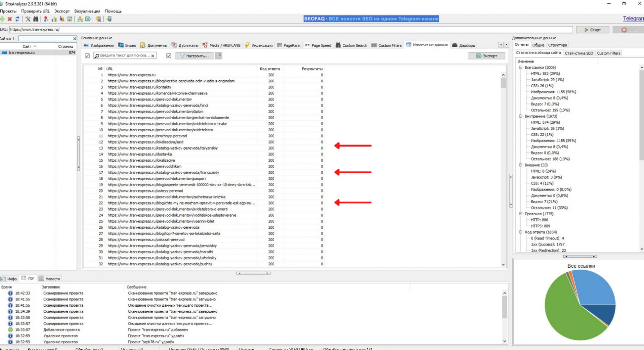Click the tabs scroll right arrow

[x=506, y=45]
